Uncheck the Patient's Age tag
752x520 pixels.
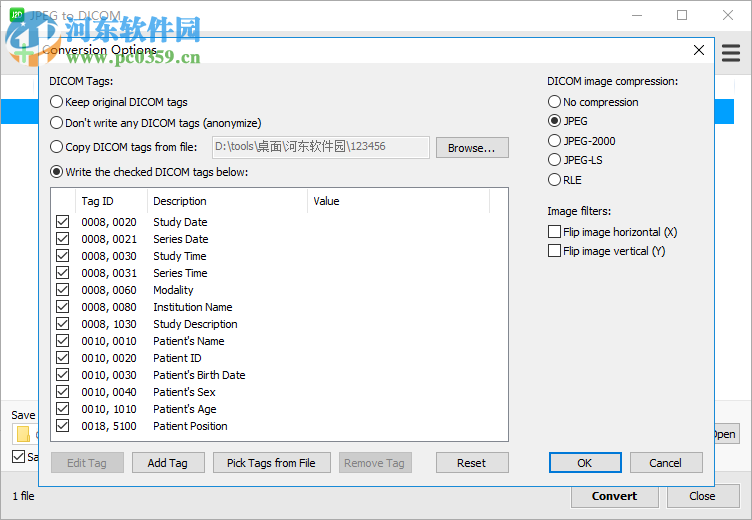[62, 409]
